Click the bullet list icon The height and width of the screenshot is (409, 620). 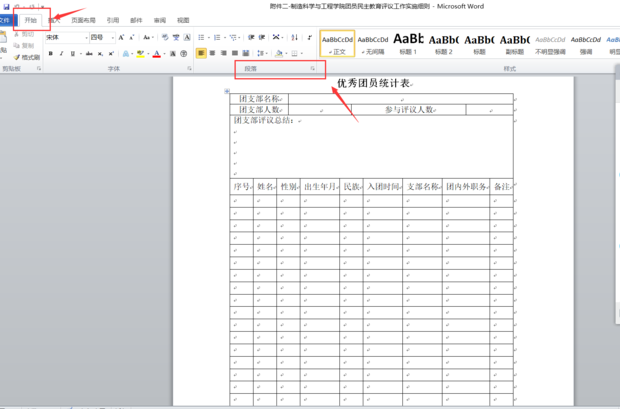coord(201,37)
